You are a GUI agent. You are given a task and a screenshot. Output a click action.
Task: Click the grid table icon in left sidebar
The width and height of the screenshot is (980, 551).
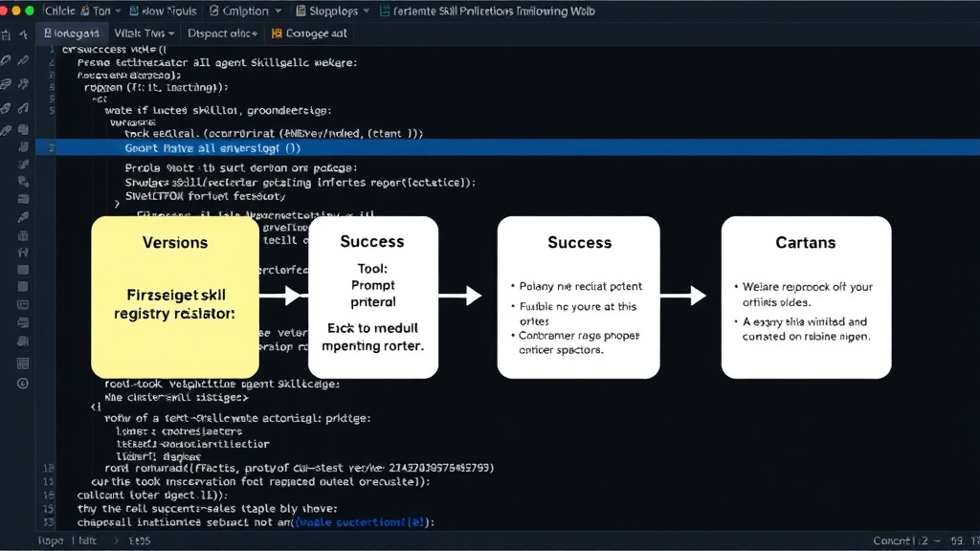(23, 363)
